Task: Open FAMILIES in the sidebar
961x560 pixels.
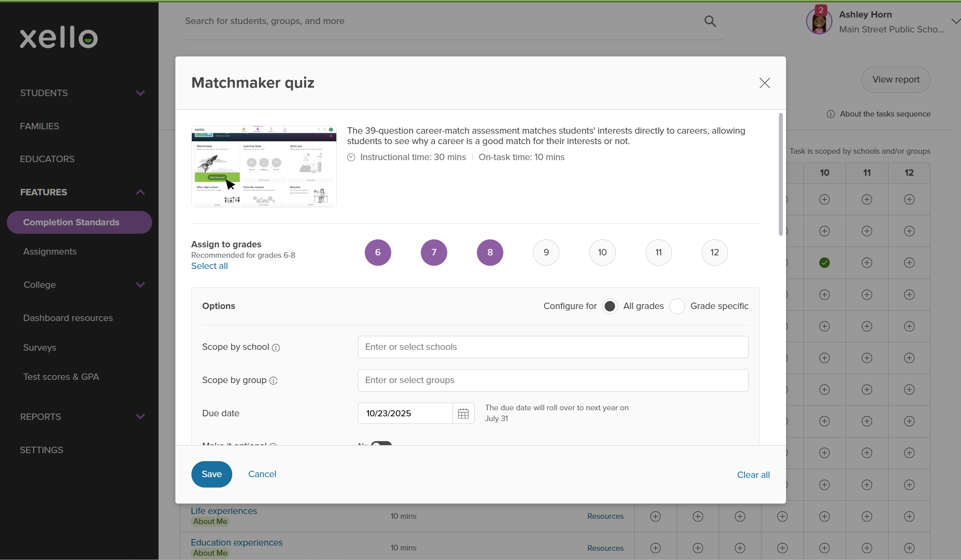Action: click(40, 126)
